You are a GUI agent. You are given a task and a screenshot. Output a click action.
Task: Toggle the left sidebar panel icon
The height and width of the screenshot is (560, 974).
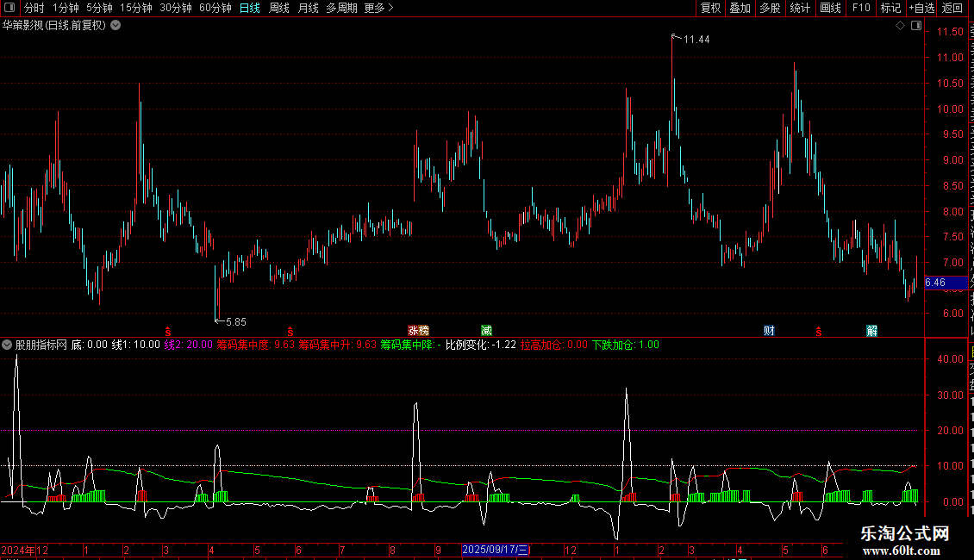[x=9, y=8]
